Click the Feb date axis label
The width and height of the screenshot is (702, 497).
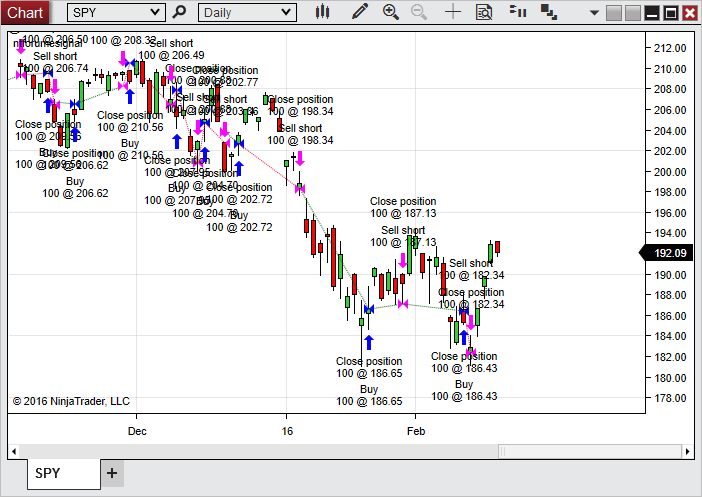(x=416, y=431)
